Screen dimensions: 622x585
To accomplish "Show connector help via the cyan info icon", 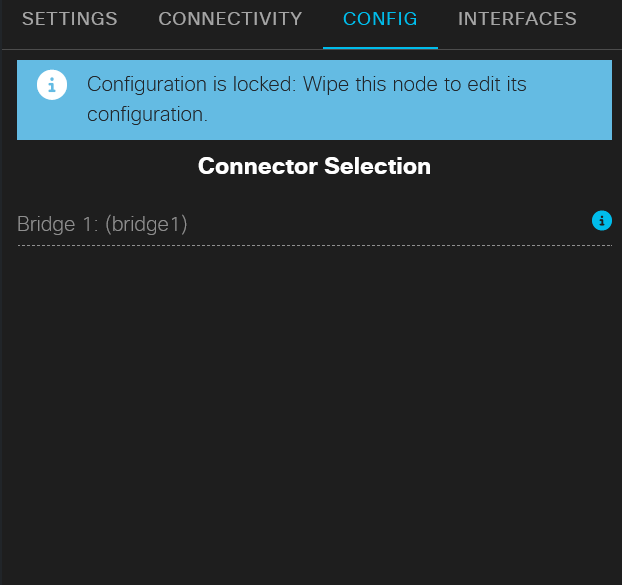I will pyautogui.click(x=601, y=221).
